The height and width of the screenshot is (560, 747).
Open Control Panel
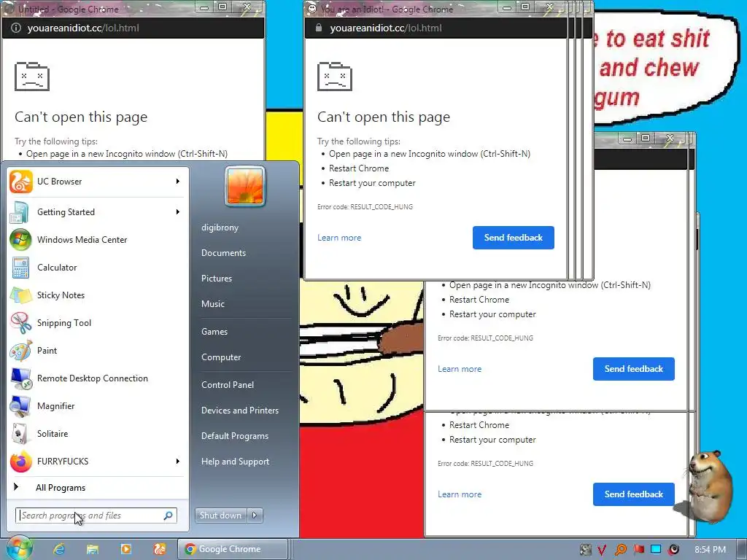228,385
